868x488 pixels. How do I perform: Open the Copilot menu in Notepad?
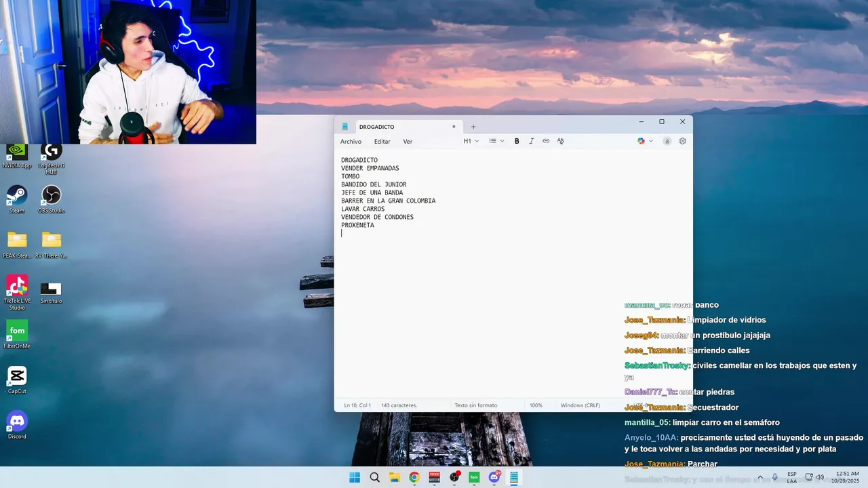click(x=645, y=141)
